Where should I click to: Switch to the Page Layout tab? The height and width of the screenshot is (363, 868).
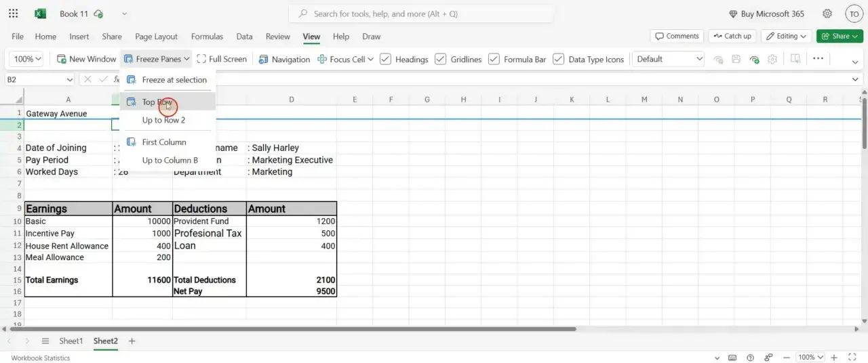click(156, 37)
